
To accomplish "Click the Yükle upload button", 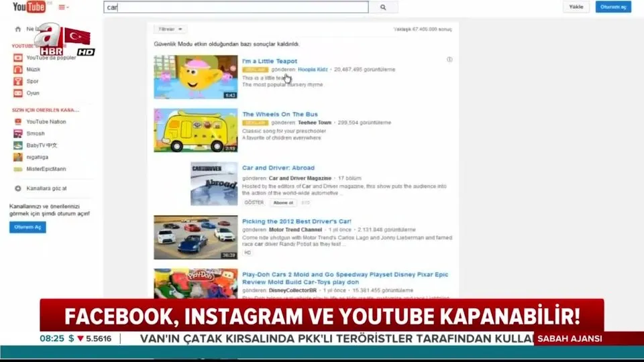I will (576, 7).
